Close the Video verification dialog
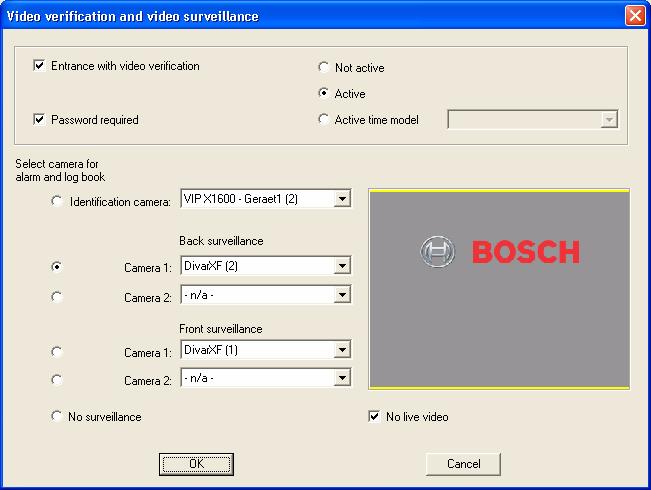This screenshot has height=490, width=651. (635, 16)
